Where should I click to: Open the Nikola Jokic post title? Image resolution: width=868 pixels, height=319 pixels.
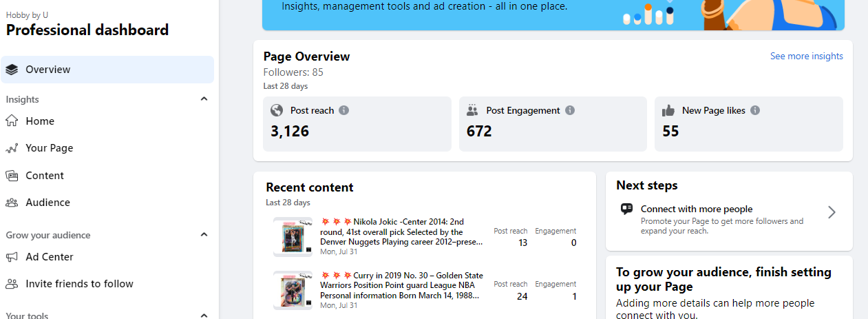point(403,231)
